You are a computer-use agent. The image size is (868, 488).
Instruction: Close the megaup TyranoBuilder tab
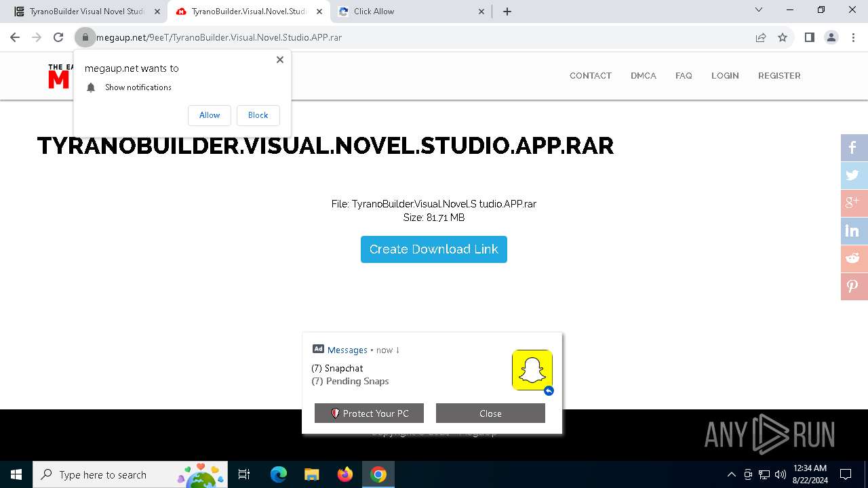click(x=319, y=12)
